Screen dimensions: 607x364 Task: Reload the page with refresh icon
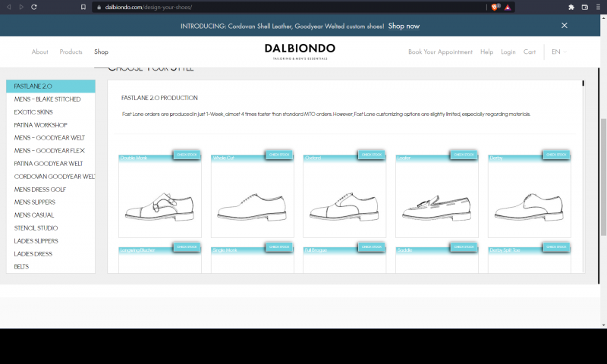click(x=34, y=7)
